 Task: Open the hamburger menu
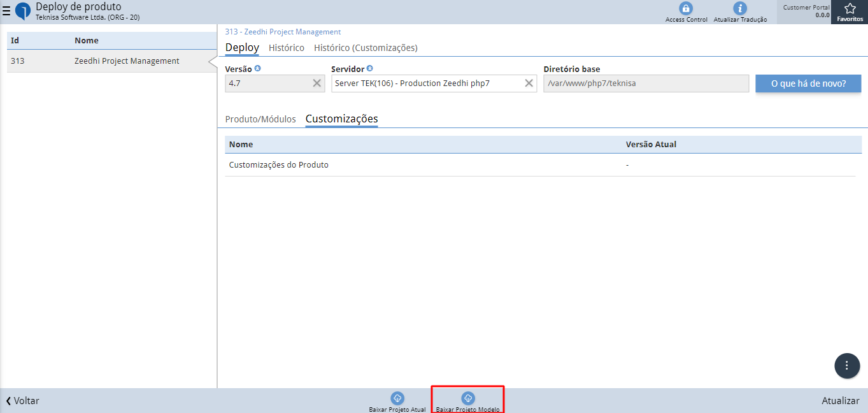pyautogui.click(x=6, y=11)
